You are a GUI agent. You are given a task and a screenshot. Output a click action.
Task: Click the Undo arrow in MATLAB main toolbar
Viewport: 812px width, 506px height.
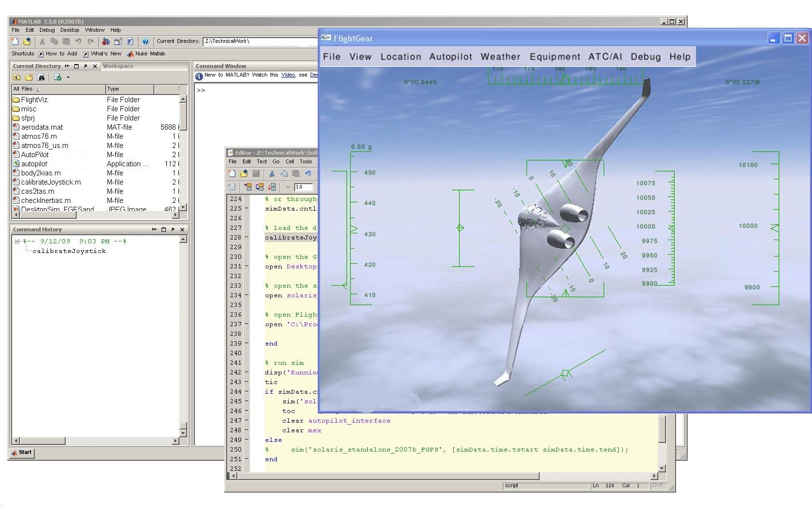[78, 41]
